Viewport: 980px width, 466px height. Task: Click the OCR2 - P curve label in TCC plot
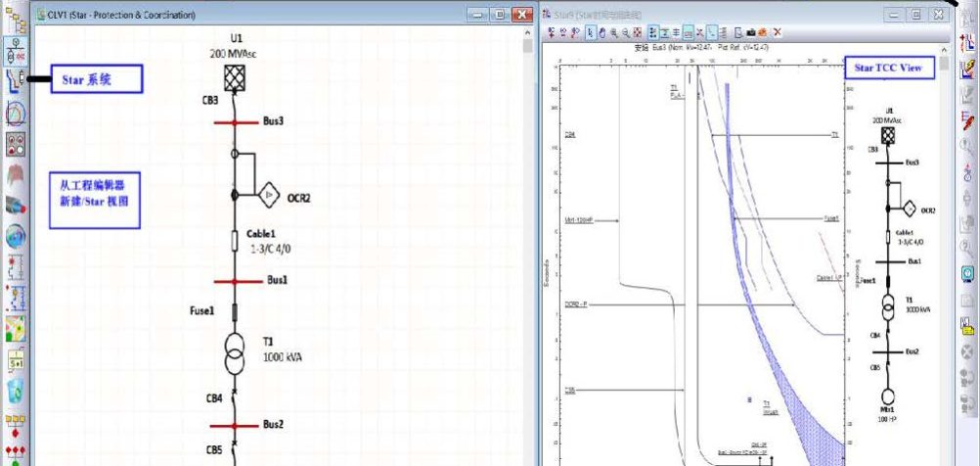point(576,304)
